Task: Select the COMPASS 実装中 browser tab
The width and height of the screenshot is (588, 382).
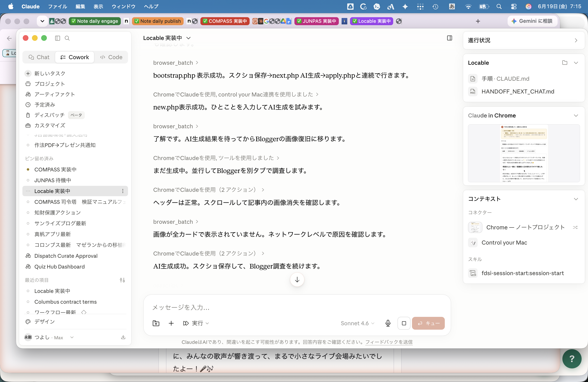Action: click(x=225, y=21)
